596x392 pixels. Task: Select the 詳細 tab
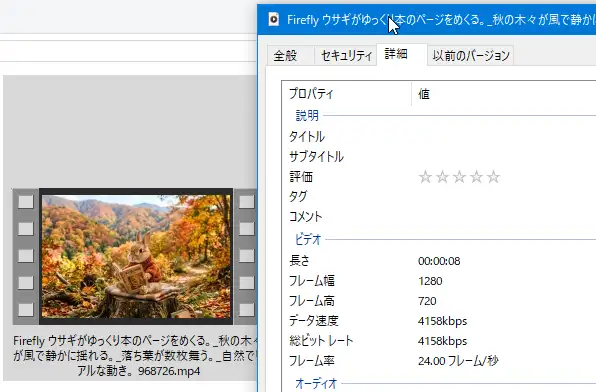(402, 54)
